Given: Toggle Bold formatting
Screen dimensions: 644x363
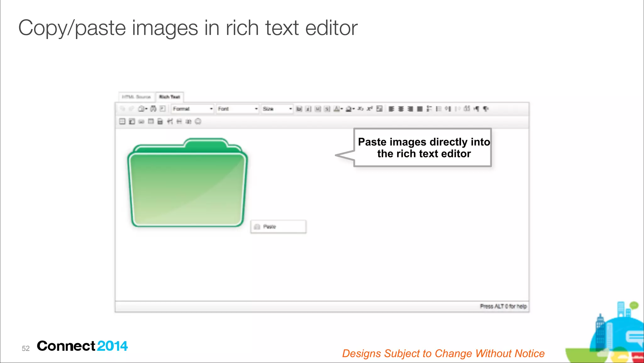Looking at the screenshot, I should click(x=299, y=109).
